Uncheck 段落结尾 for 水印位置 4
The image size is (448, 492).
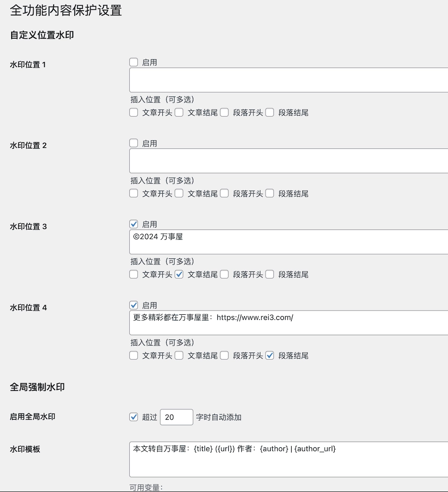coord(270,355)
